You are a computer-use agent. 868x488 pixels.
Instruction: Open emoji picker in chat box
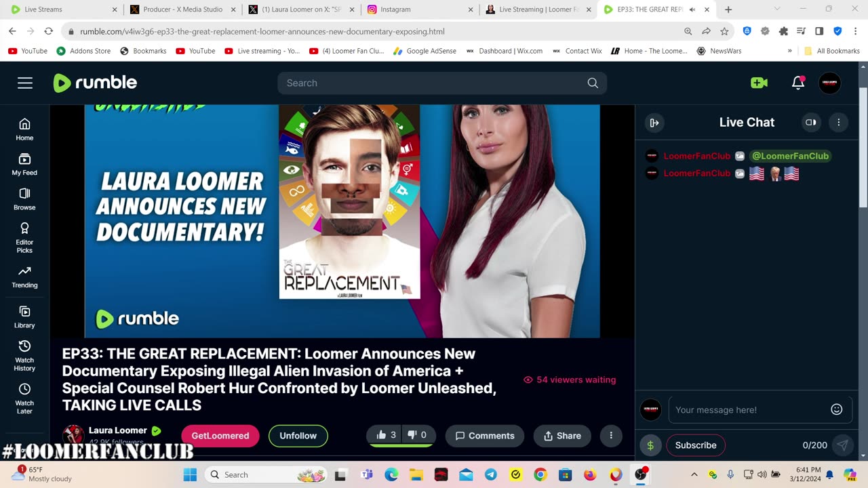coord(837,409)
